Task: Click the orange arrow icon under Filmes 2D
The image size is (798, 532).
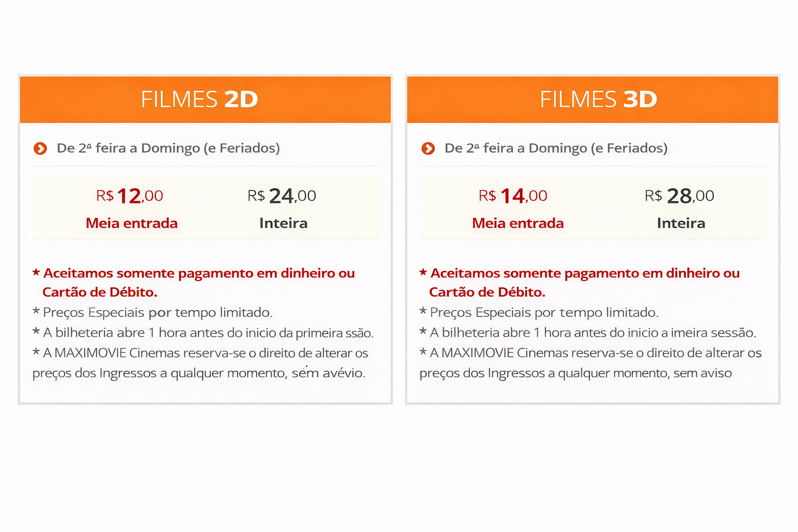Action: coord(40,149)
